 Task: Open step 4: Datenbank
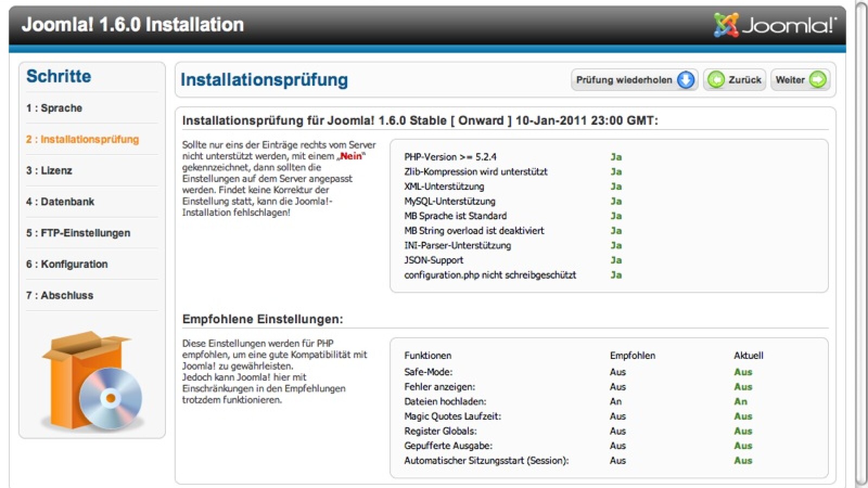60,202
